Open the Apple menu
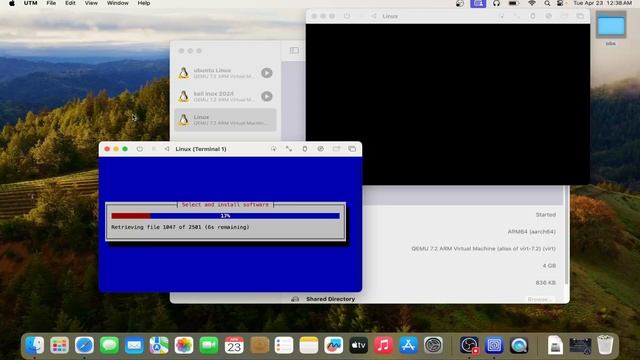 [x=12, y=3]
